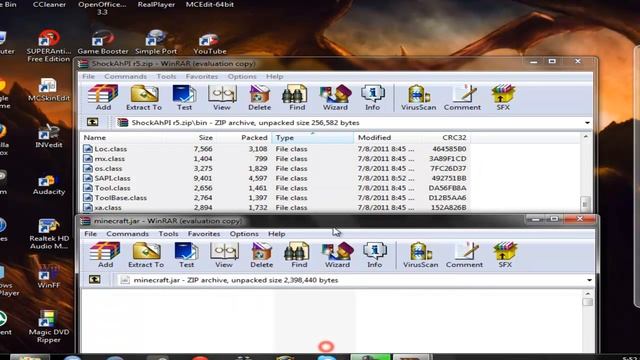Open Wizard in minecraft.jar window
The height and width of the screenshot is (360, 640).
tap(337, 255)
